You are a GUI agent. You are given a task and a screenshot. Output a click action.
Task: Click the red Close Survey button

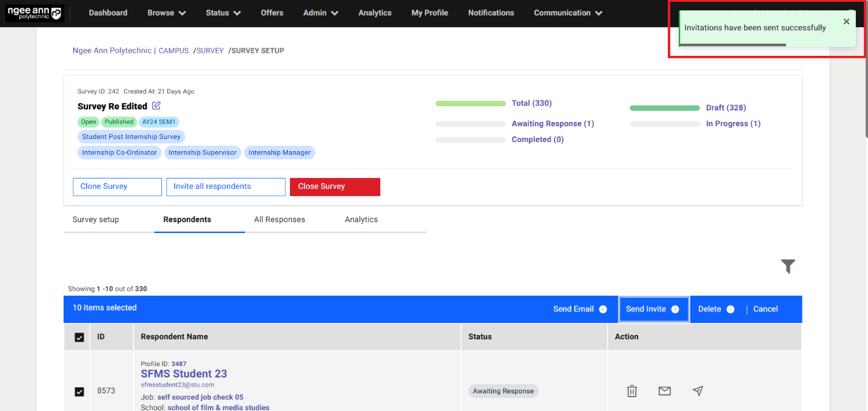click(335, 186)
